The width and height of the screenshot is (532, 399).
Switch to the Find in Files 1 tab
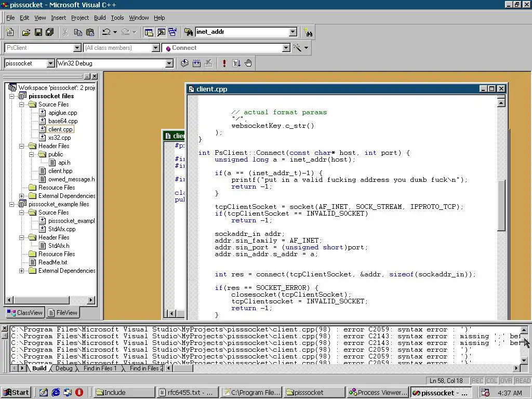pyautogui.click(x=100, y=368)
